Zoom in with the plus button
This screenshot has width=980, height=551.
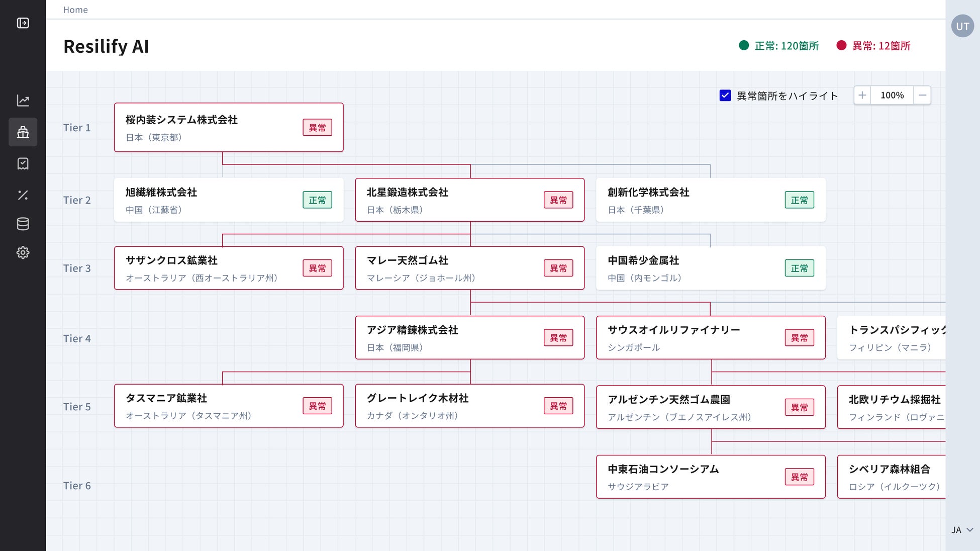point(862,95)
